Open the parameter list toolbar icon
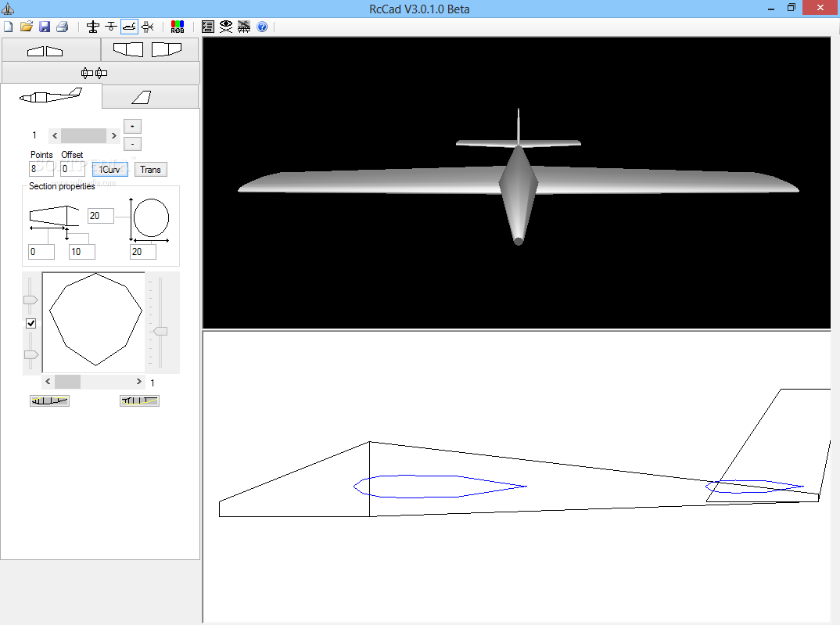 208,27
